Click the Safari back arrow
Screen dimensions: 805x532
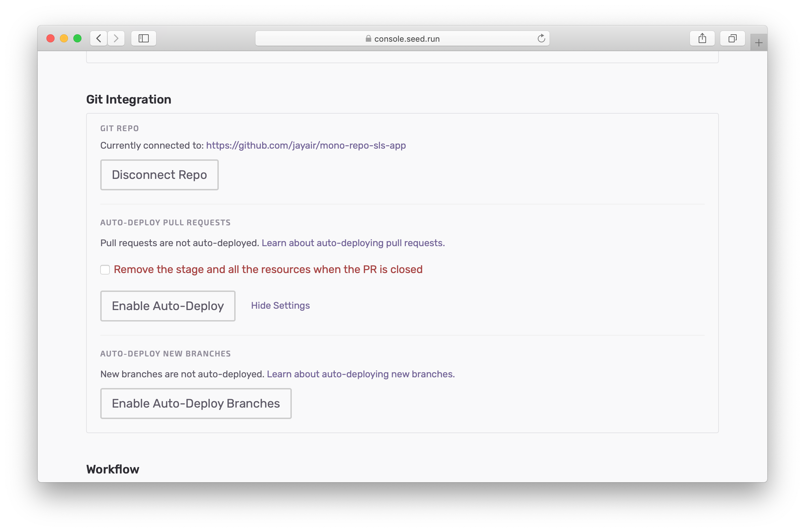99,38
